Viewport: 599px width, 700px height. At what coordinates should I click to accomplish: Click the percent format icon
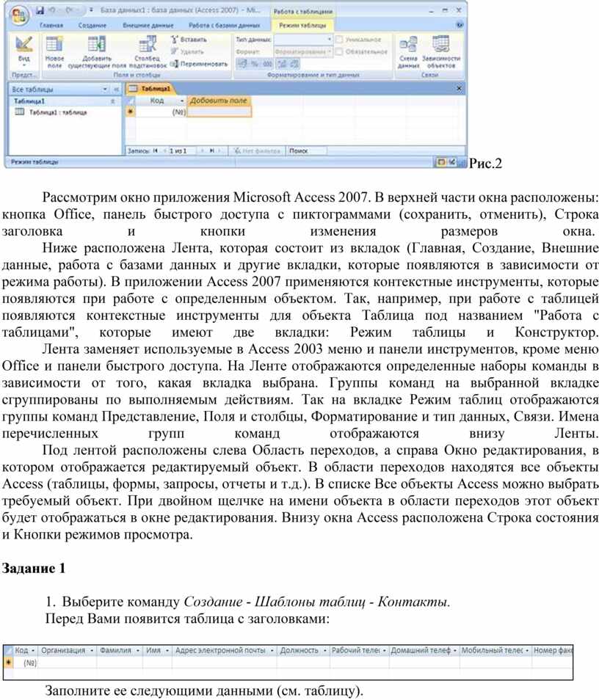[254, 64]
